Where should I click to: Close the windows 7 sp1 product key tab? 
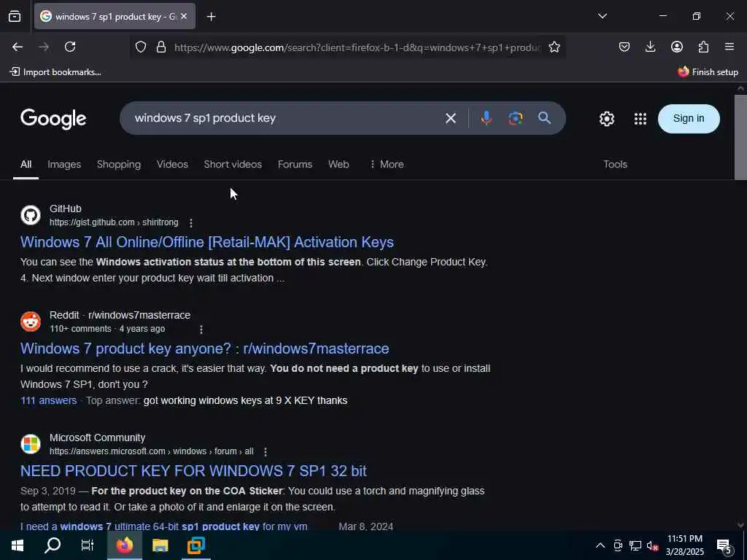(184, 16)
